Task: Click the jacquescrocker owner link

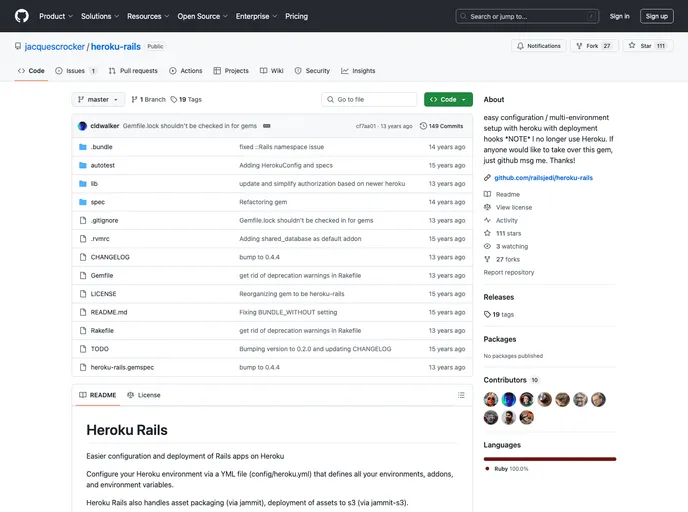Action: point(54,47)
